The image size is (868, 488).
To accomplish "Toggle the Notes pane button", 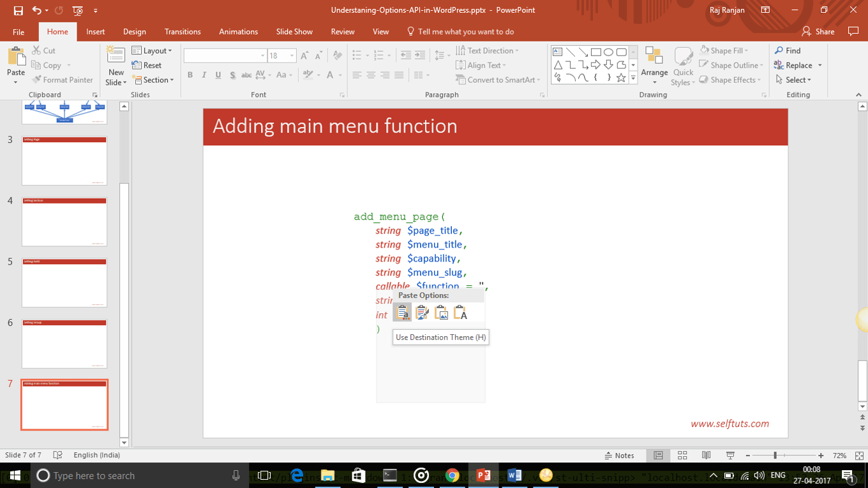I will click(x=620, y=455).
